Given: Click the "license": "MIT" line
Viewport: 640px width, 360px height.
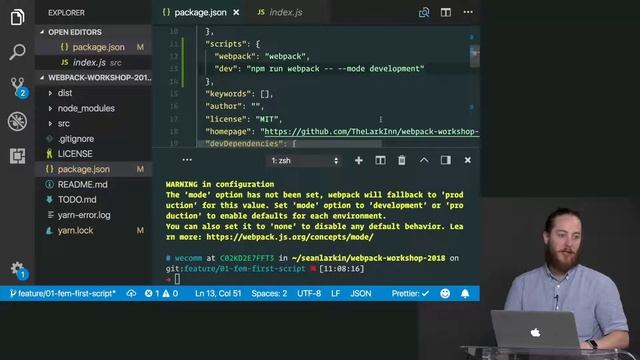Looking at the screenshot, I should pyautogui.click(x=244, y=119).
